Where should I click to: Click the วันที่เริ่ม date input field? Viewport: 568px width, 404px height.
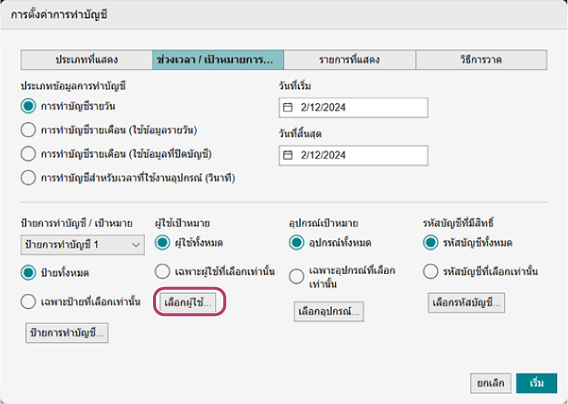tap(353, 107)
